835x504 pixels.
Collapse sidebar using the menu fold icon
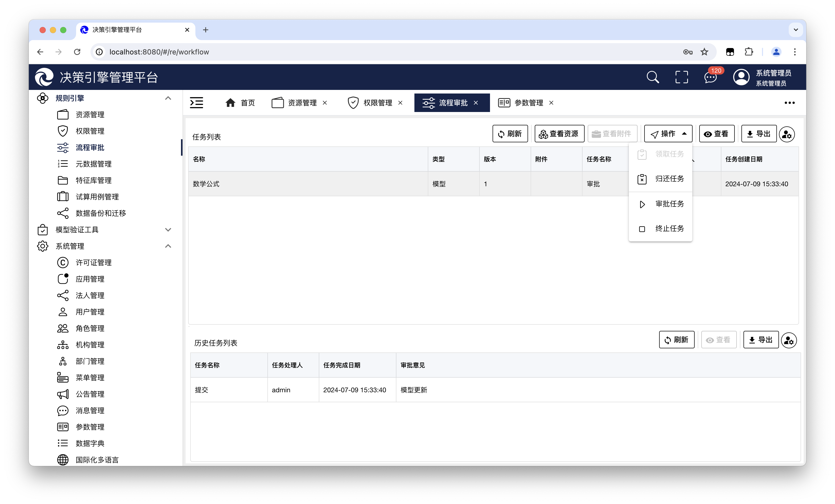[197, 103]
